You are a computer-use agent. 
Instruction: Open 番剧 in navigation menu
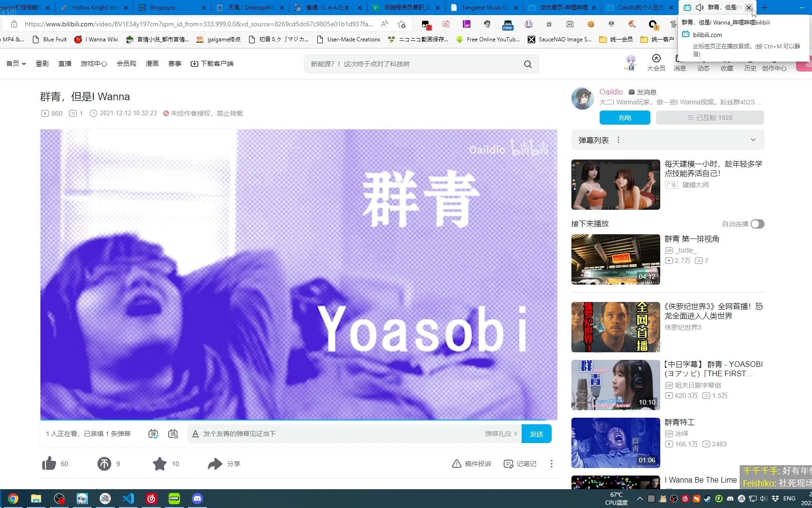pos(42,63)
